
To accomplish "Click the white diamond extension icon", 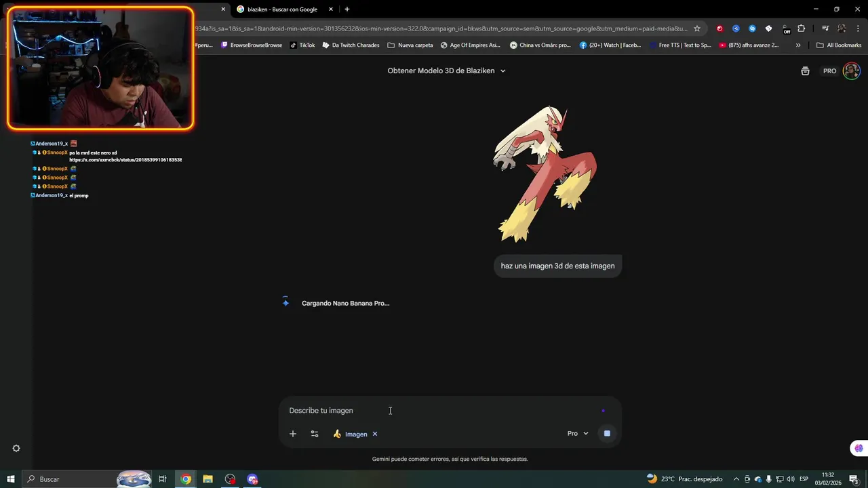I will point(768,28).
